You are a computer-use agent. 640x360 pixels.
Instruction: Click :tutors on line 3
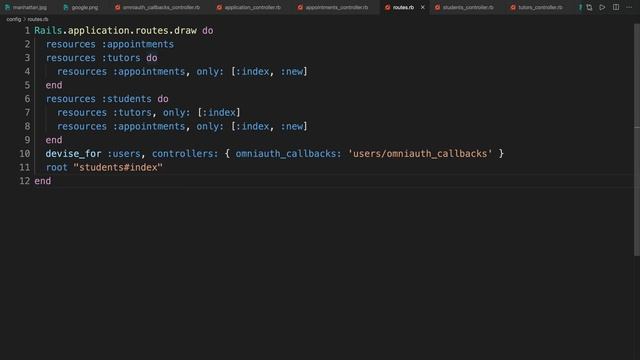[121, 58]
